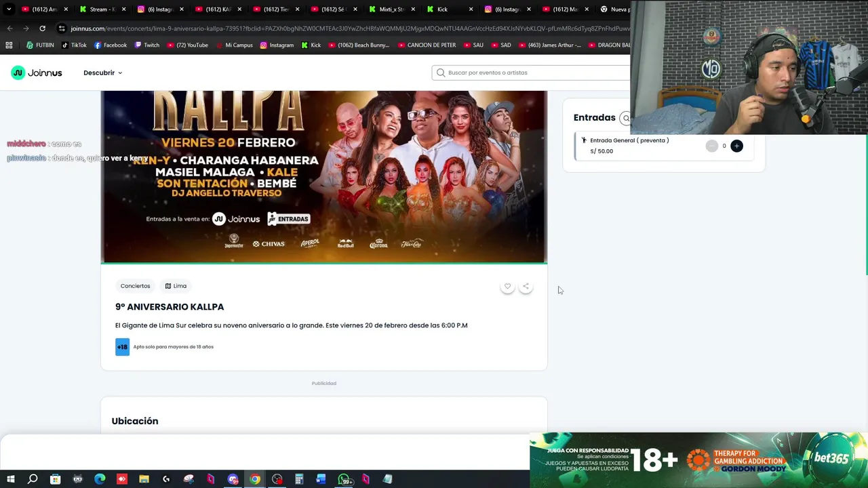Switch to the Nueva pestaña browser tab
The height and width of the screenshot is (488, 868).
[614, 9]
